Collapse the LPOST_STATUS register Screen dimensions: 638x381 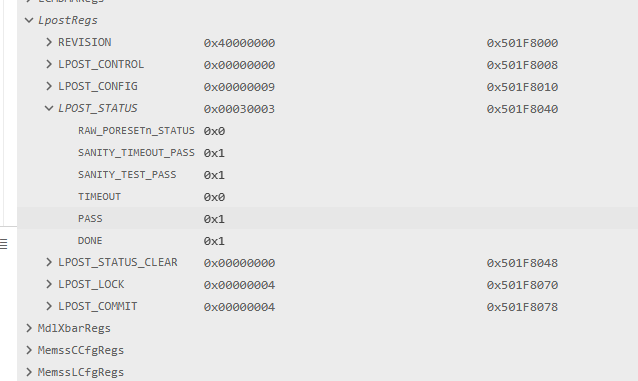coord(49,108)
